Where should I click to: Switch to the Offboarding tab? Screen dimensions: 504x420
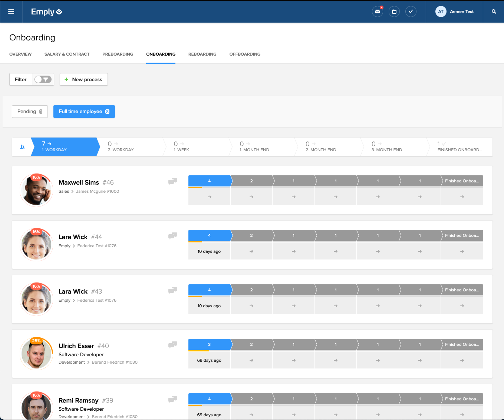tap(245, 54)
